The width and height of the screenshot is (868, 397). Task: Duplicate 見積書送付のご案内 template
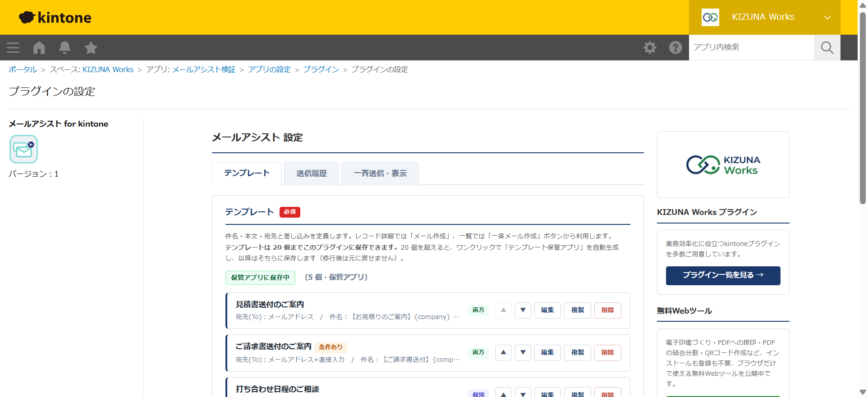(578, 310)
